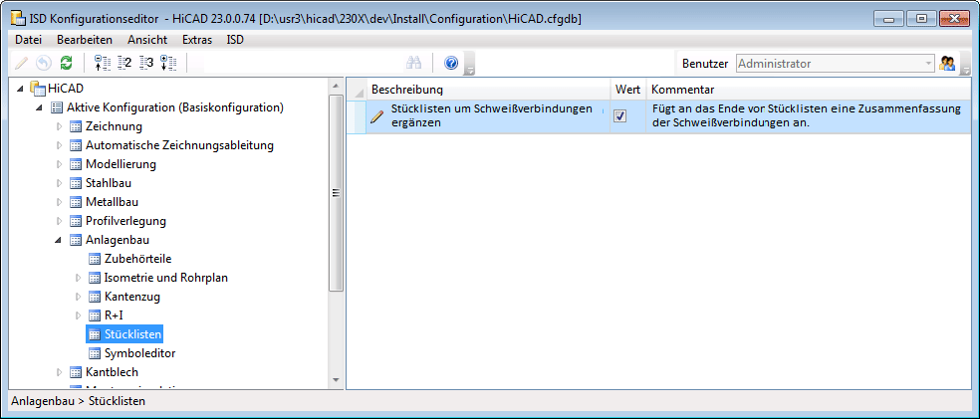Screen dimensions: 980x419
Task: Select Symboleditor in the tree
Action: pyautogui.click(x=140, y=353)
